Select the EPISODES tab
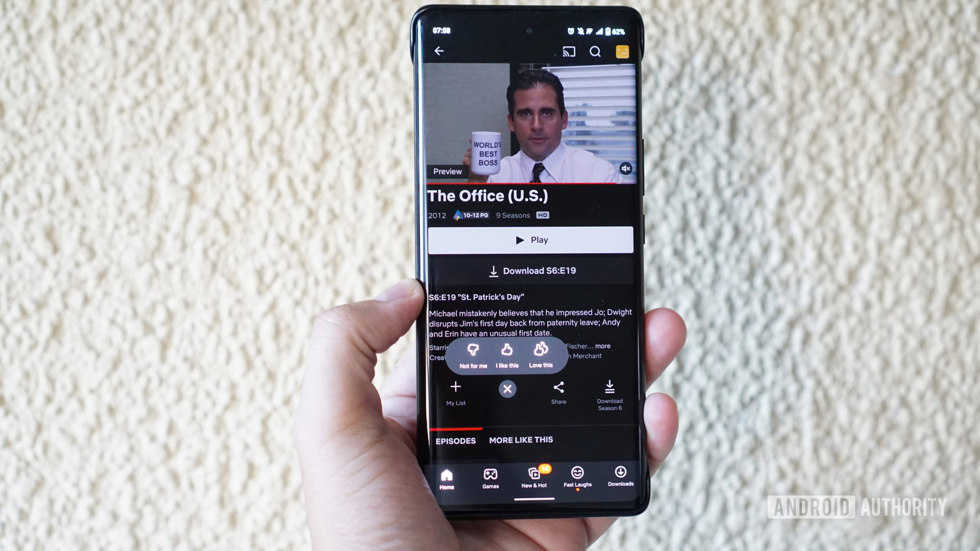This screenshot has width=980, height=551. pos(455,439)
